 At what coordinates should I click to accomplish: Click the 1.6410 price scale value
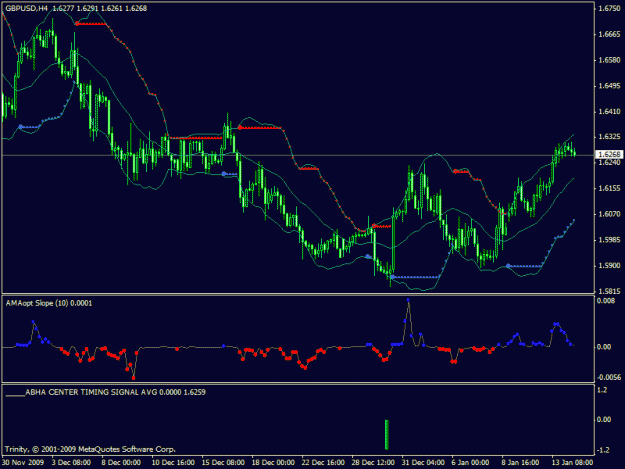pos(609,111)
